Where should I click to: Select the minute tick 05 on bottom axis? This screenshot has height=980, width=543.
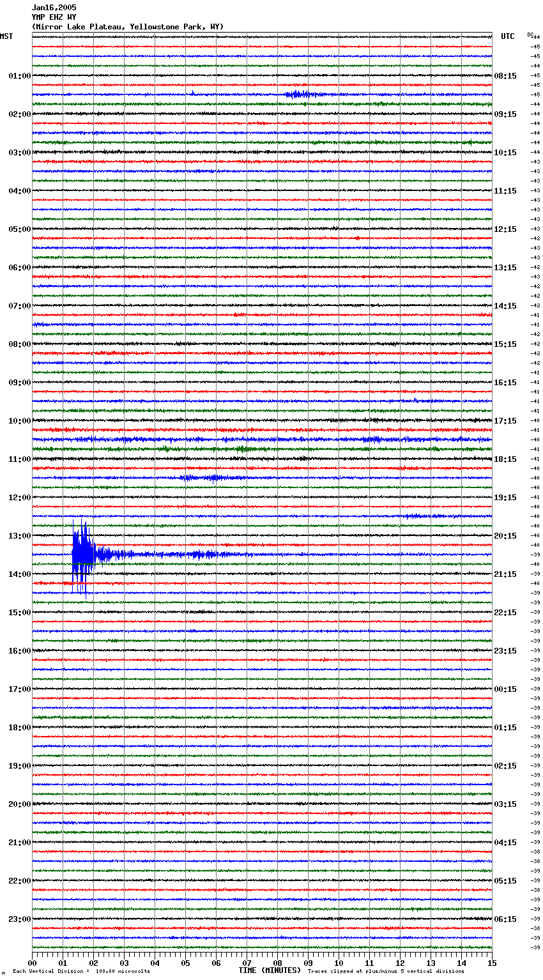[x=185, y=963]
